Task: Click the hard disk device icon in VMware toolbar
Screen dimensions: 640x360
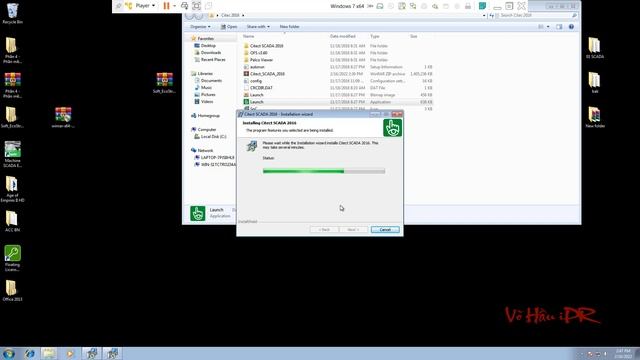Action: [x=380, y=6]
